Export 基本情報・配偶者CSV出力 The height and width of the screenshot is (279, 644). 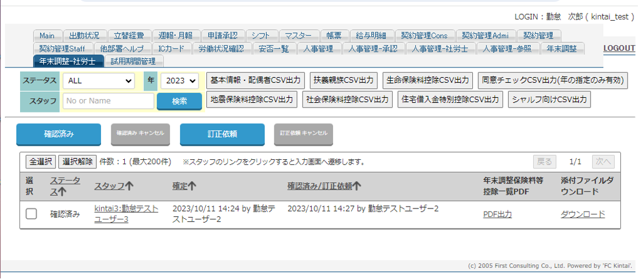(x=256, y=80)
